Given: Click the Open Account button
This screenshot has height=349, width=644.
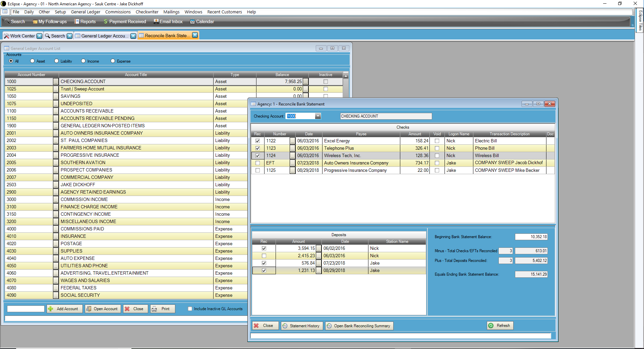Looking at the screenshot, I should point(103,309).
